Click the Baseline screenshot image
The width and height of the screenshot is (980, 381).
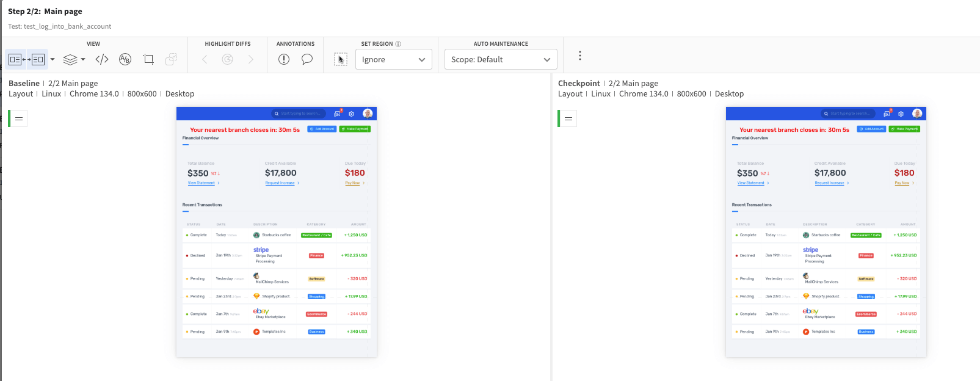[277, 232]
